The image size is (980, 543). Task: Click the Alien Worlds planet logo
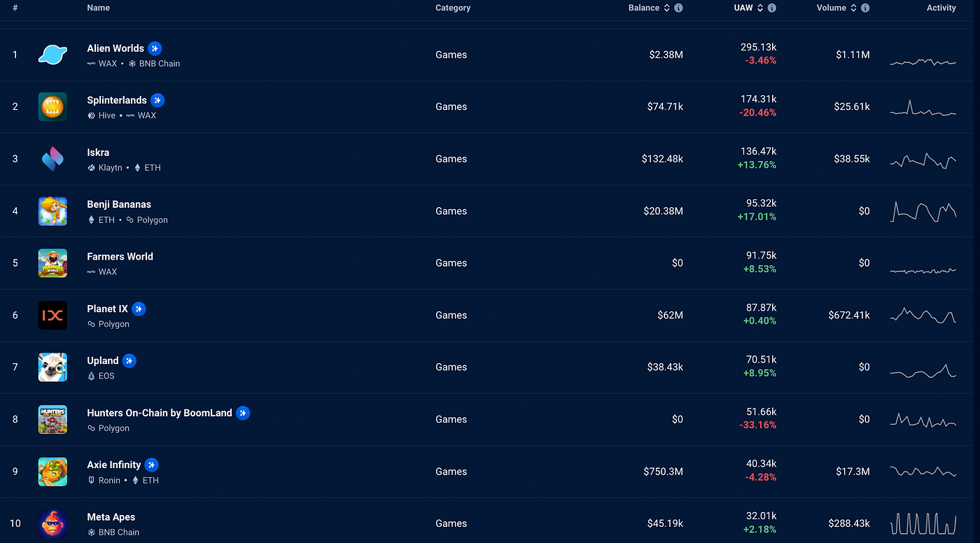[52, 55]
